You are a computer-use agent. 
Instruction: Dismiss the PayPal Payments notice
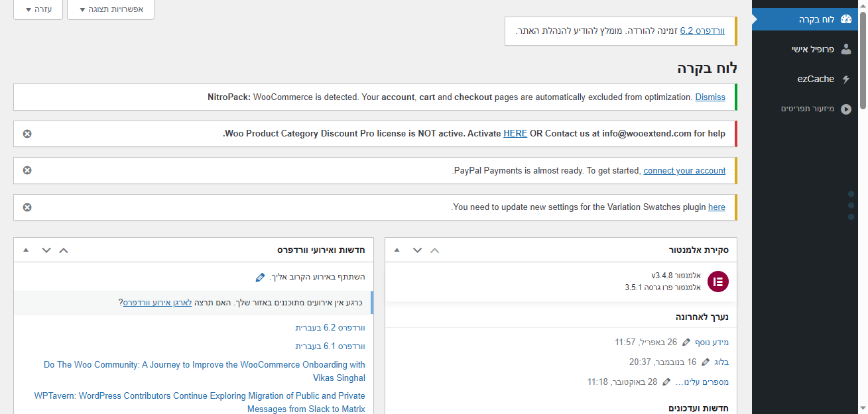click(27, 170)
